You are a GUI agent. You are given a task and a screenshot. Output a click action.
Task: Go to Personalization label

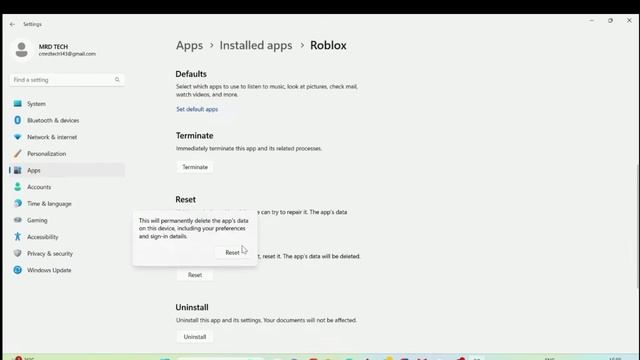pos(47,154)
